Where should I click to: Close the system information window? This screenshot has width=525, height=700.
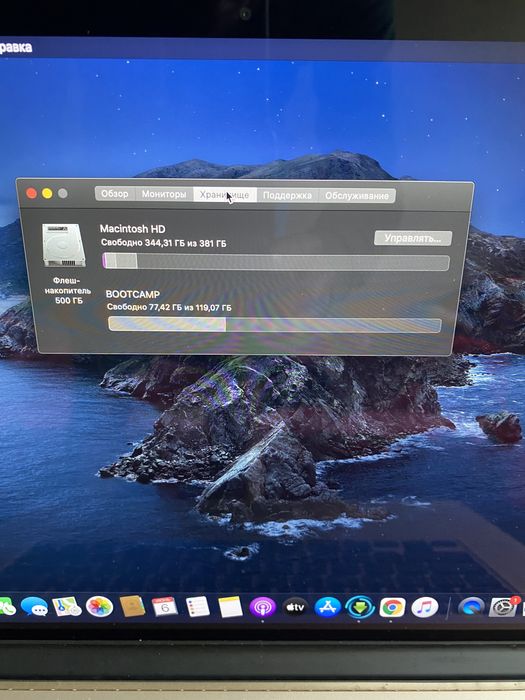click(x=31, y=193)
